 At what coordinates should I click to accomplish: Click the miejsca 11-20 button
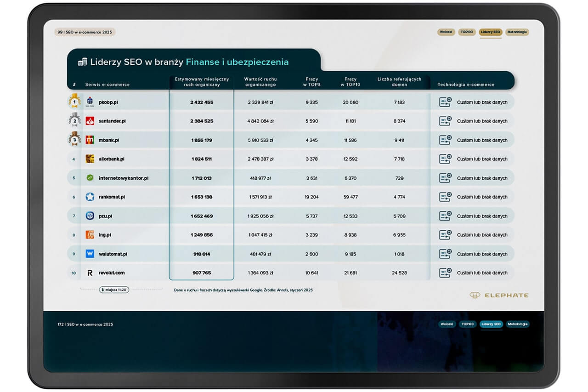(114, 290)
